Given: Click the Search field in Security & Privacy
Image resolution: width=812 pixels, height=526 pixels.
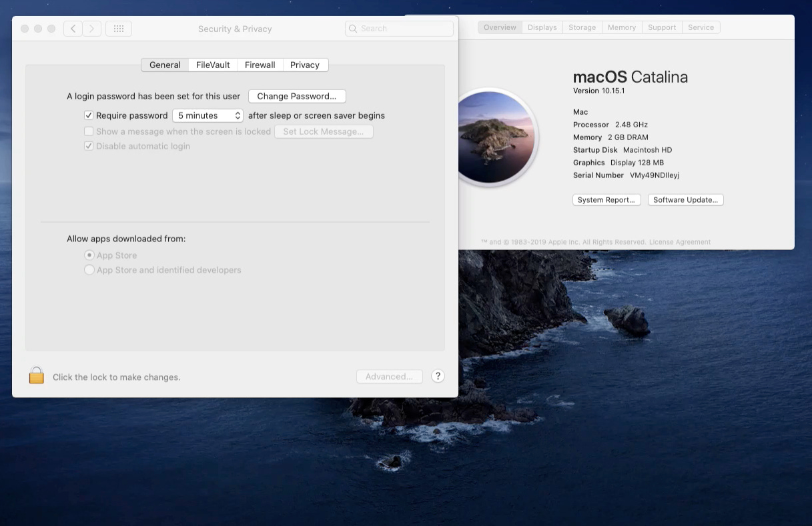Looking at the screenshot, I should (x=399, y=29).
